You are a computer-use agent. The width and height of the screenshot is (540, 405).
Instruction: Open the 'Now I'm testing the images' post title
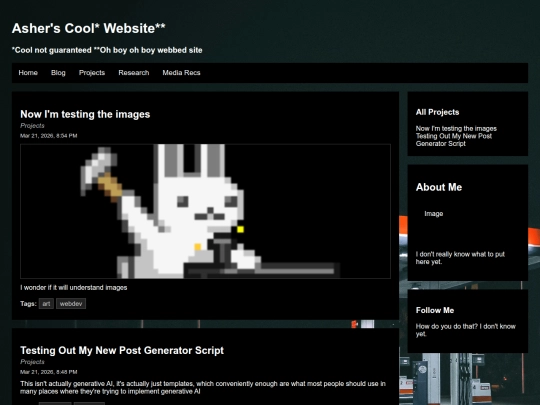pyautogui.click(x=85, y=114)
